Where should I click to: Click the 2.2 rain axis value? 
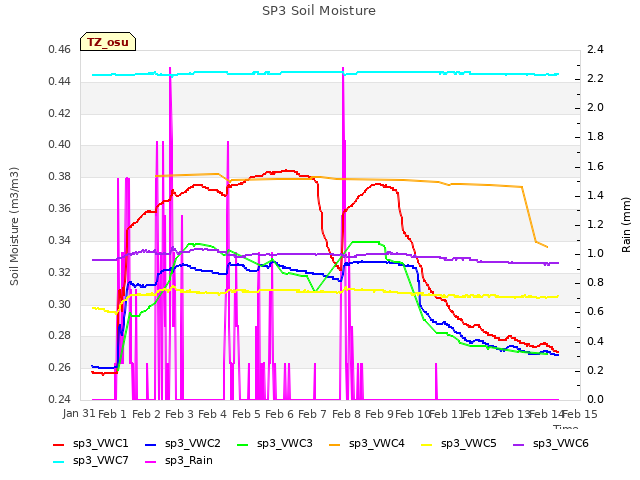point(596,78)
